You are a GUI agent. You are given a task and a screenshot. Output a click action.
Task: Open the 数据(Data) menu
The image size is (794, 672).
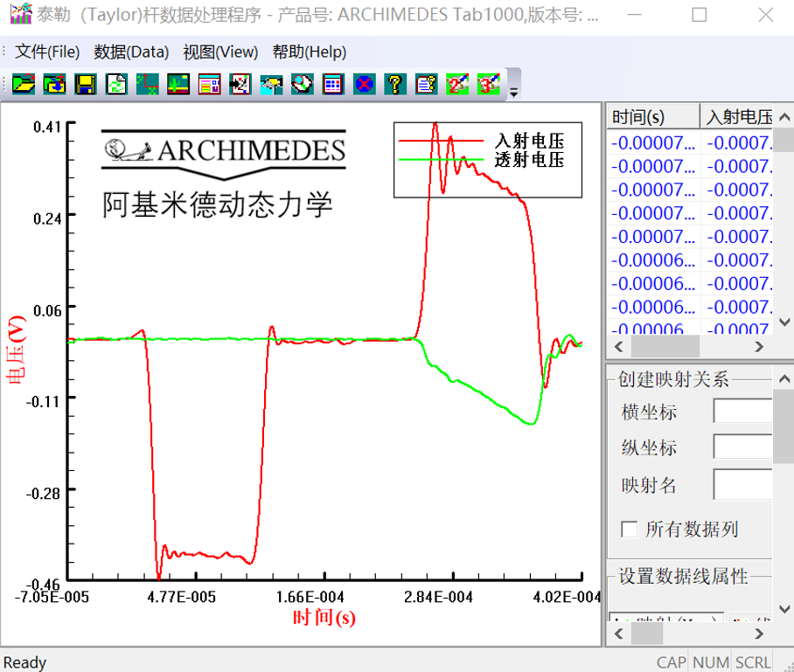point(131,52)
